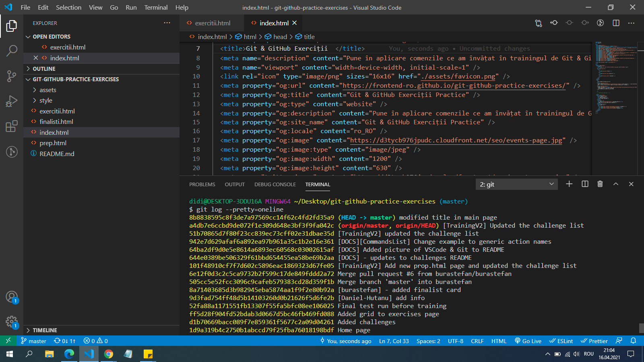Create a new terminal with plus icon
Image resolution: width=644 pixels, height=362 pixels.
[x=569, y=184]
